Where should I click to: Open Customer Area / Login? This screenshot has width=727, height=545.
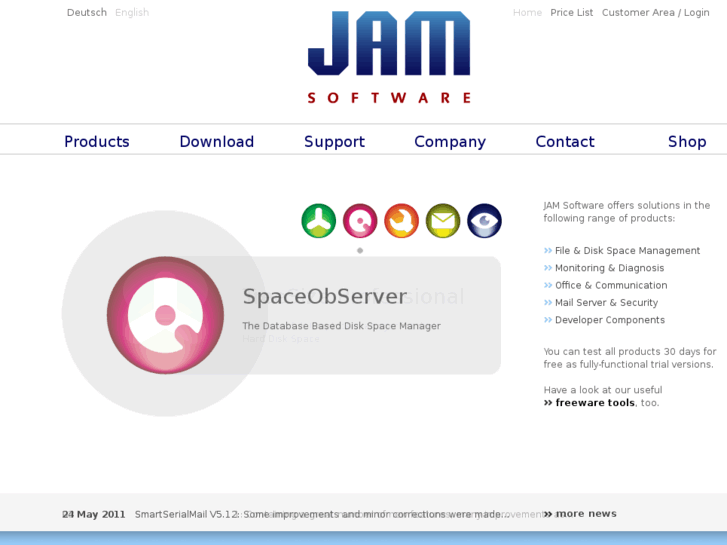coord(656,13)
